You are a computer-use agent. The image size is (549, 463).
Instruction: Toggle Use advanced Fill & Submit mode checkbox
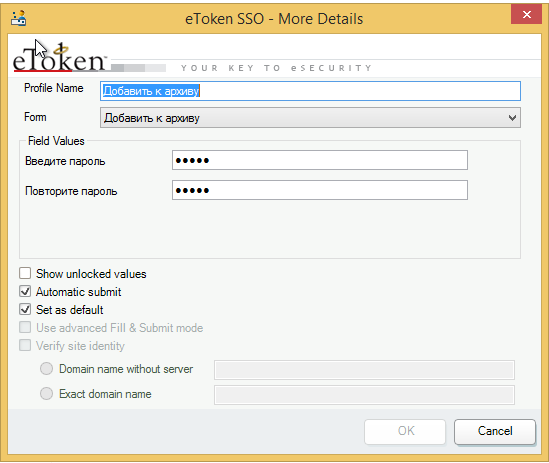coord(25,327)
